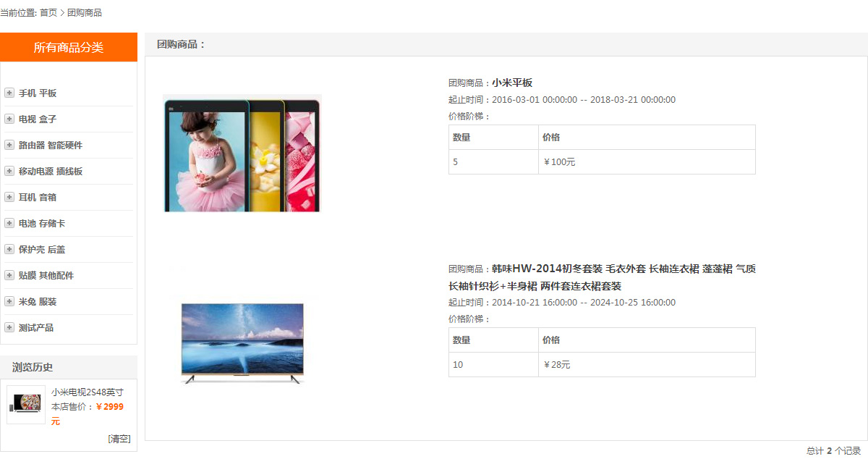The image size is (868, 467).
Task: Open the 路由器 智能硬件 category link
Action: coord(51,146)
